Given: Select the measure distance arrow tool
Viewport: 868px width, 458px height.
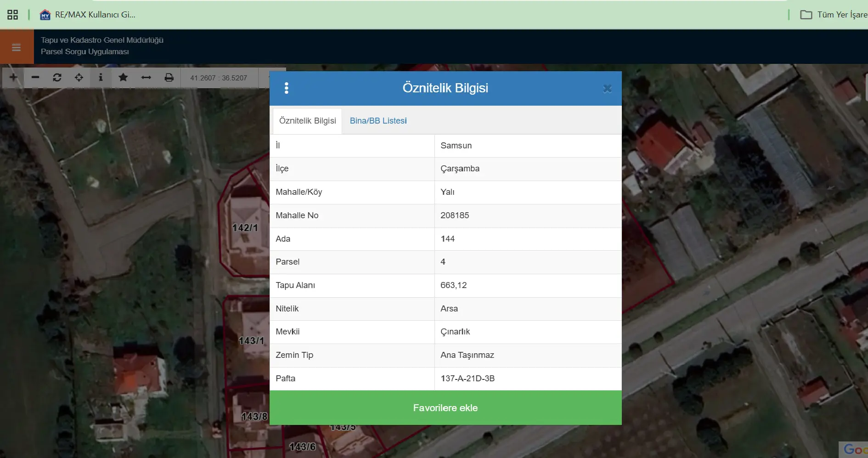Looking at the screenshot, I should (146, 77).
